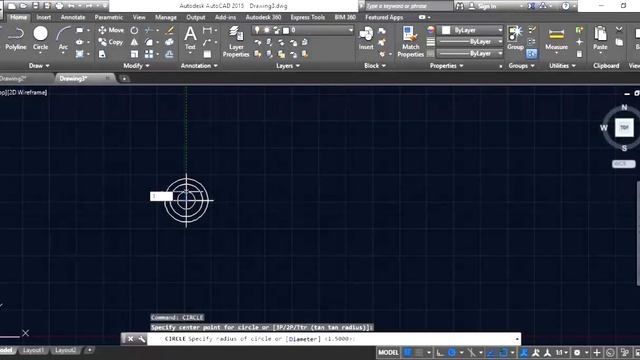Expand the Properties panel
The image size is (640, 360).
point(447,66)
